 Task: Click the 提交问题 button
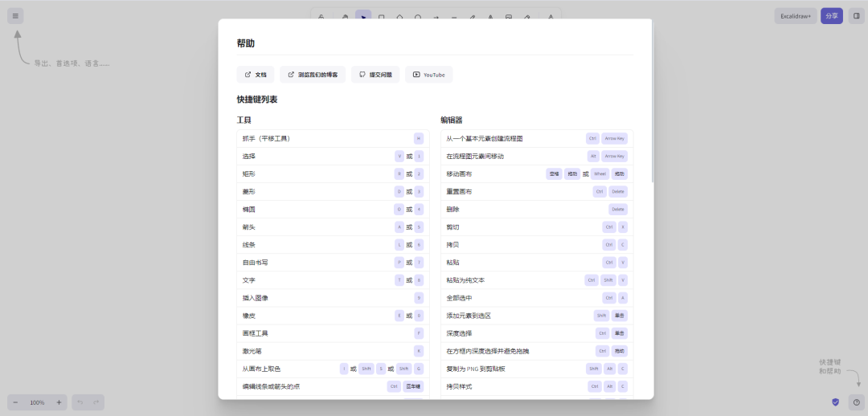point(375,75)
